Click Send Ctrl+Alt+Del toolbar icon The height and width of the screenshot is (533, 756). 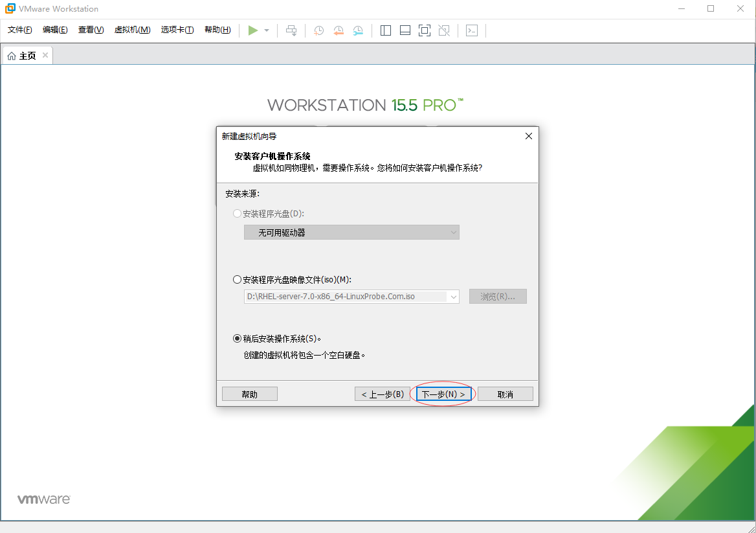[291, 30]
